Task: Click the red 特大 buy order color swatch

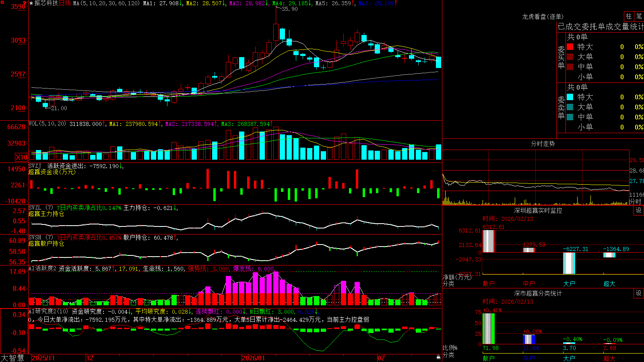Action: [570, 47]
